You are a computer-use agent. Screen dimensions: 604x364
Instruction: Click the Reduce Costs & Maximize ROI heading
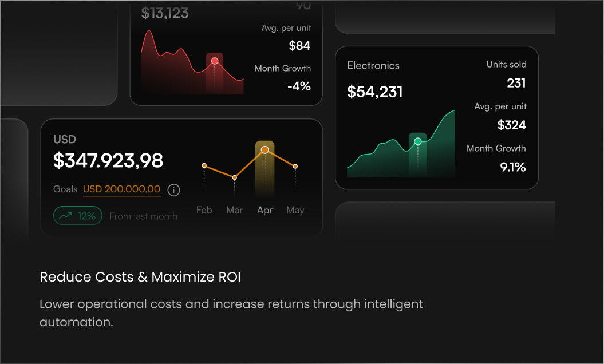(x=140, y=276)
